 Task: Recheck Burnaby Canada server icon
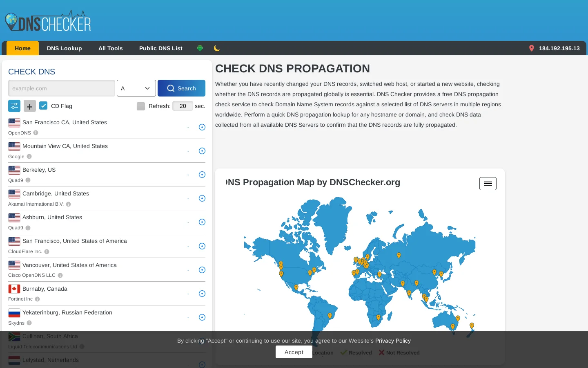(x=202, y=294)
